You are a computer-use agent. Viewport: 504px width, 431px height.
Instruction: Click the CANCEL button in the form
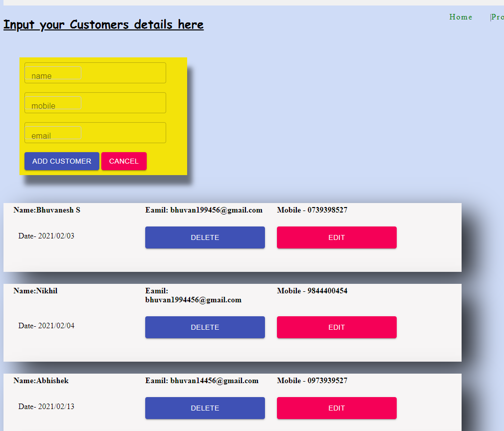tap(124, 161)
